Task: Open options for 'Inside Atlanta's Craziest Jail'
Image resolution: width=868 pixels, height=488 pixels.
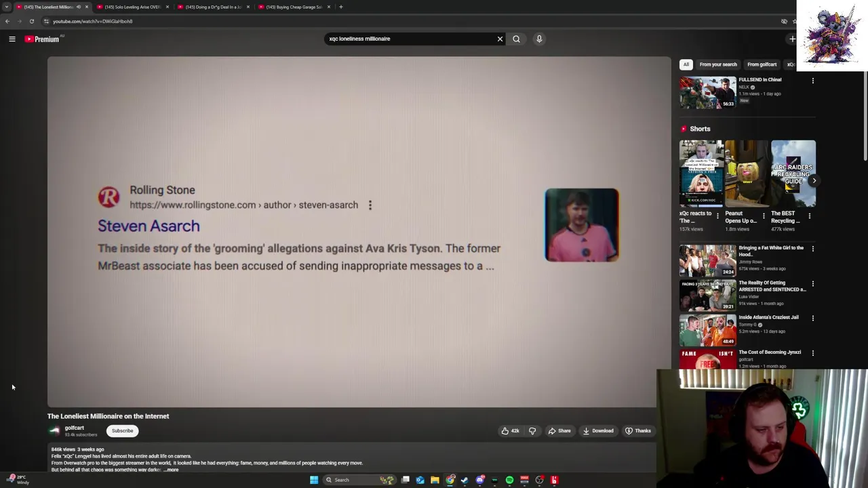Action: pos(813,319)
